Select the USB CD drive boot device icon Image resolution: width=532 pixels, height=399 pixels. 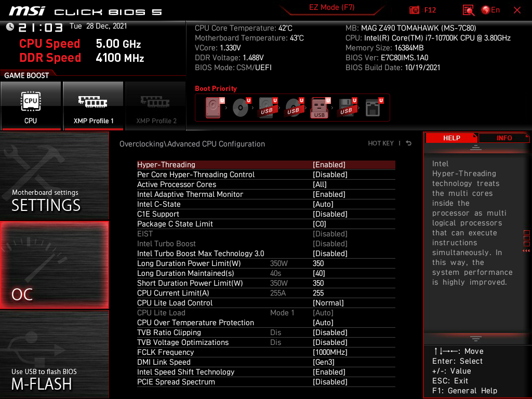point(294,107)
